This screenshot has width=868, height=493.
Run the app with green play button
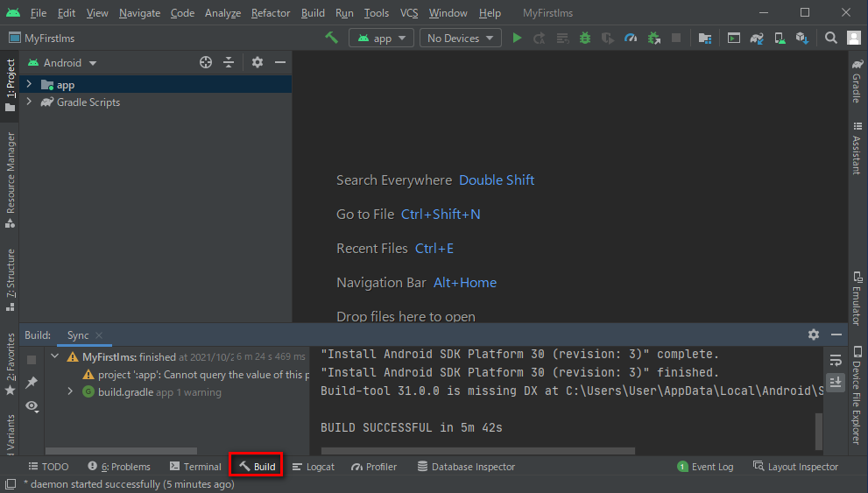[517, 38]
